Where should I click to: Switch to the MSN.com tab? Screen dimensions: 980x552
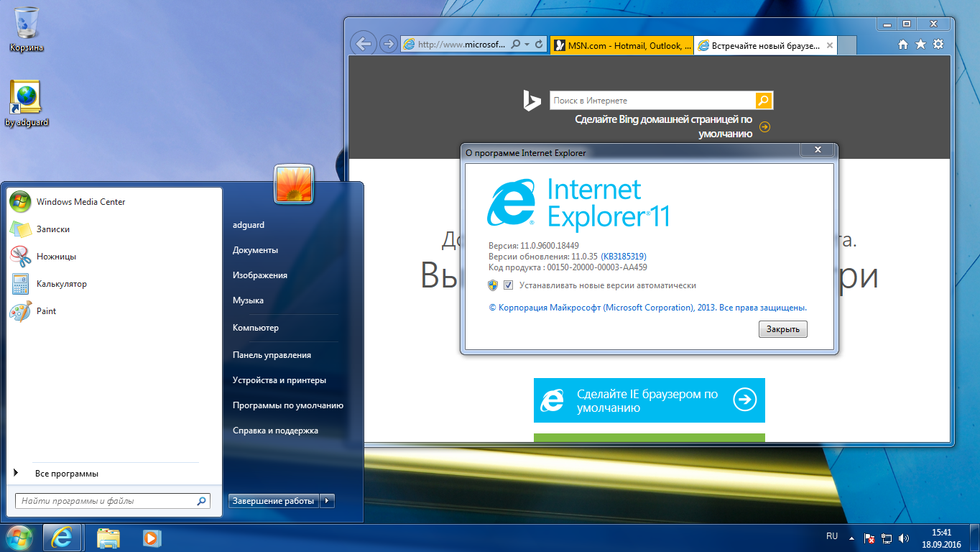pos(622,45)
